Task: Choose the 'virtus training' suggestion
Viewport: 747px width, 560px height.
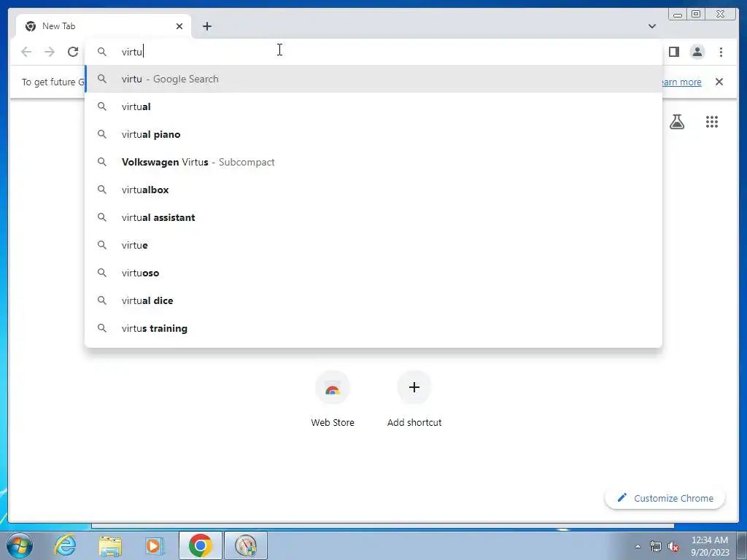Action: tap(373, 328)
